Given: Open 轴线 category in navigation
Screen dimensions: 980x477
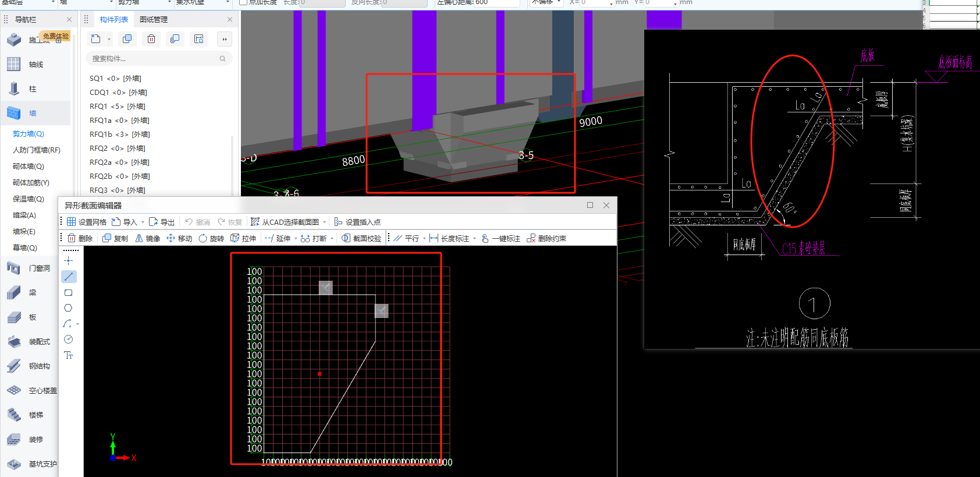Looking at the screenshot, I should [36, 65].
